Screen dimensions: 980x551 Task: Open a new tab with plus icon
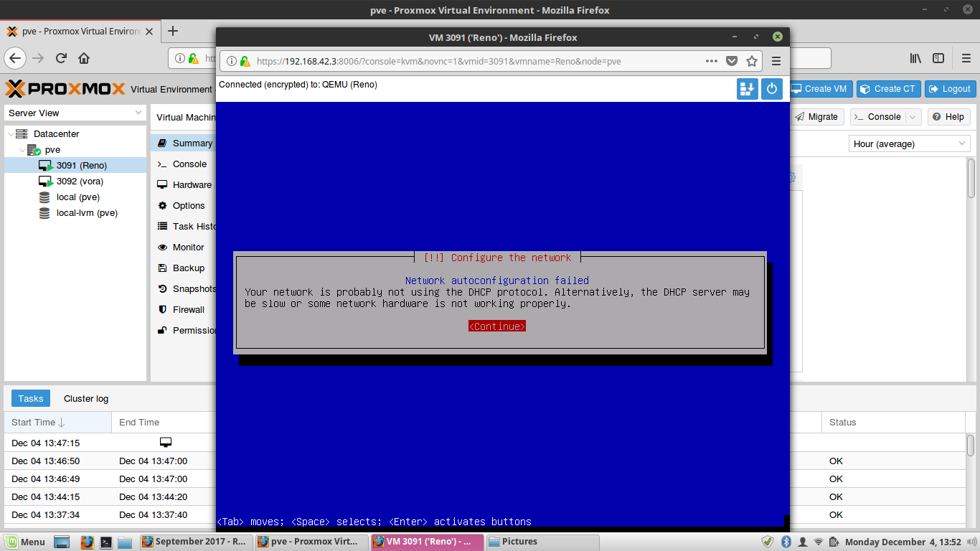172,31
